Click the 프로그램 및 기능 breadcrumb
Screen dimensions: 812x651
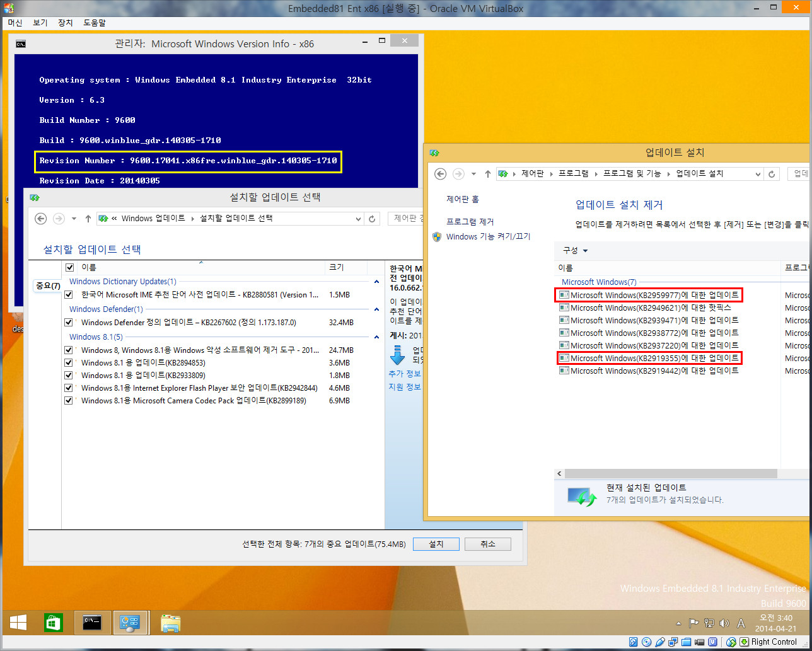[632, 174]
